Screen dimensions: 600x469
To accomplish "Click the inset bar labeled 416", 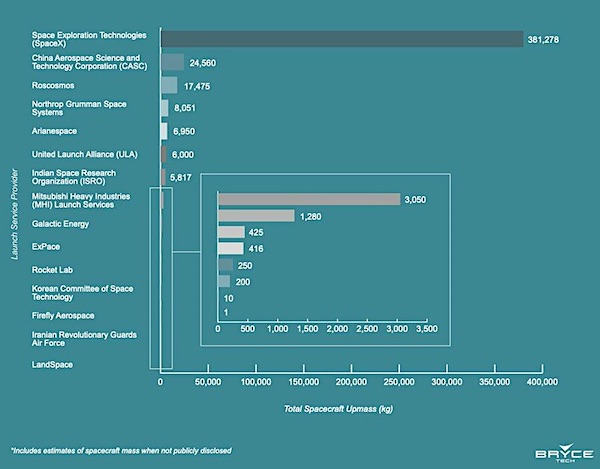I will [x=231, y=248].
